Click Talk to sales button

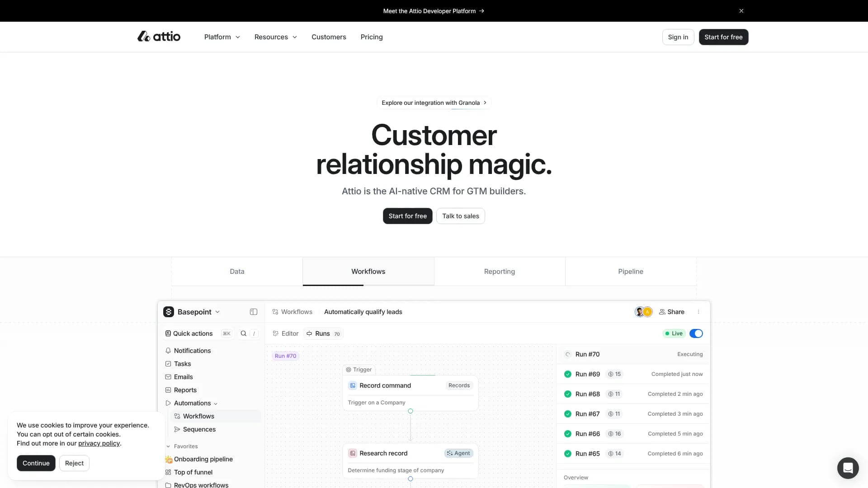coord(460,216)
